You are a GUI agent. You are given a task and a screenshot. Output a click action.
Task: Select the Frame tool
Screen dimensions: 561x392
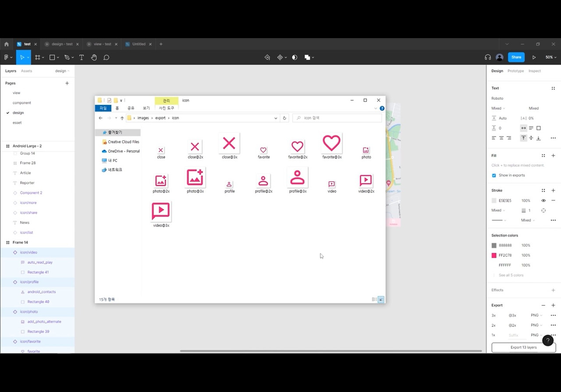pyautogui.click(x=38, y=57)
